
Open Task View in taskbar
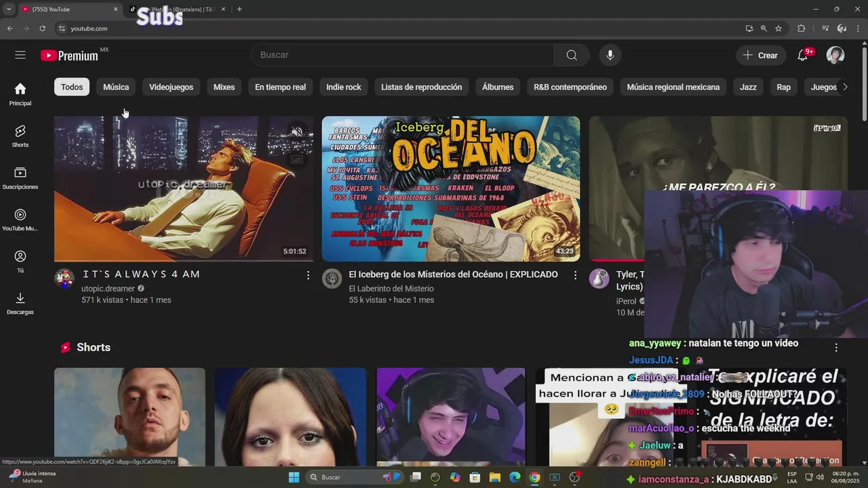416,477
